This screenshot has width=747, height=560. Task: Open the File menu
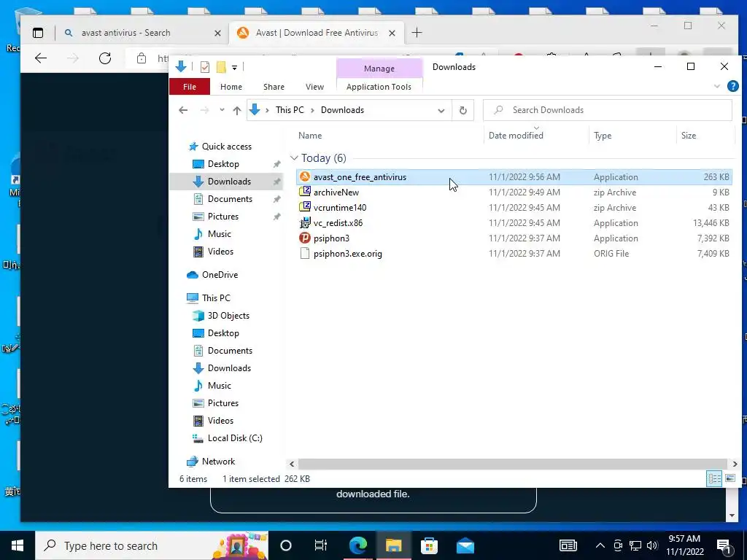pos(190,87)
